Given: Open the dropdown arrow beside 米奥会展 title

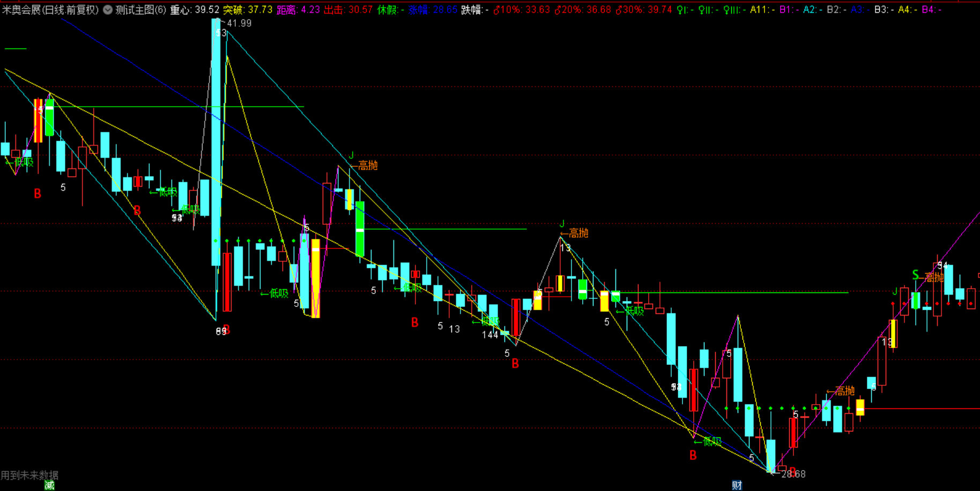Looking at the screenshot, I should coord(108,10).
